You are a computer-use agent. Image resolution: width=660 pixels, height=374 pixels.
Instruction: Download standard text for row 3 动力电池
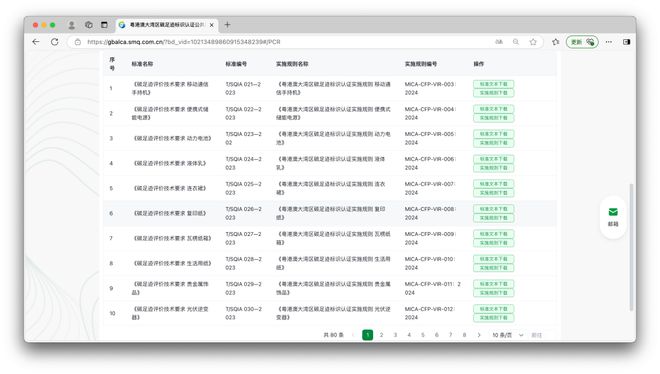493,134
